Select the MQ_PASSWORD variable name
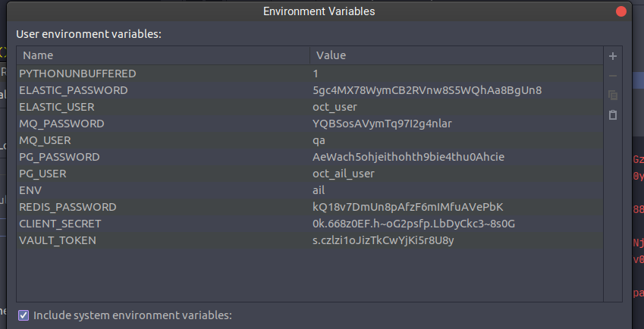Viewport: 644px width, 329px height. pos(61,124)
